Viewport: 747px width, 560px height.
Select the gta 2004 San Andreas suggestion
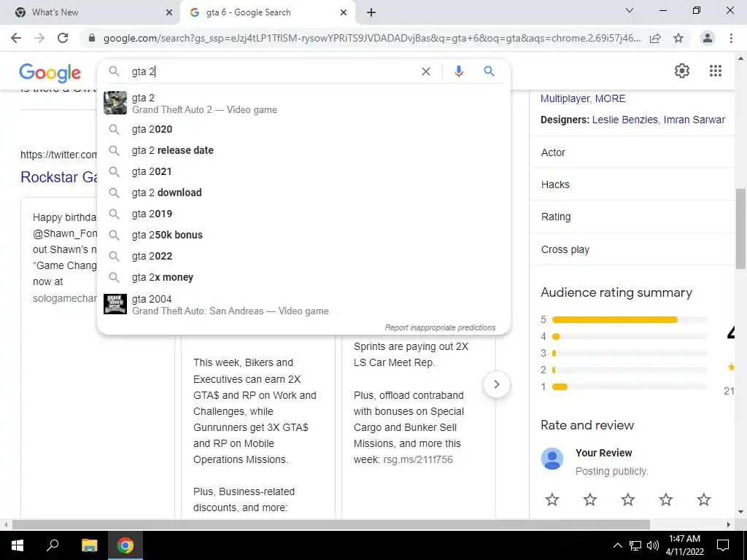pyautogui.click(x=304, y=305)
